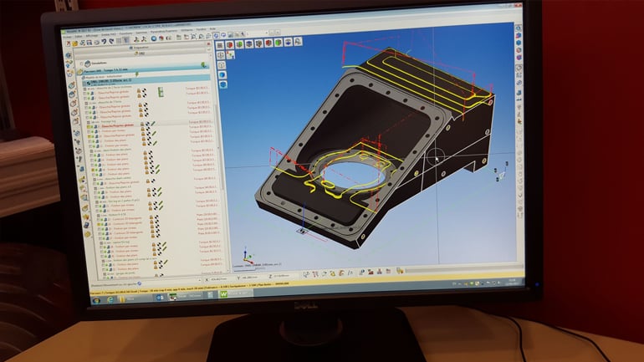Click the solid blue cube icon
This screenshot has height=362, width=644.
coord(223,75)
